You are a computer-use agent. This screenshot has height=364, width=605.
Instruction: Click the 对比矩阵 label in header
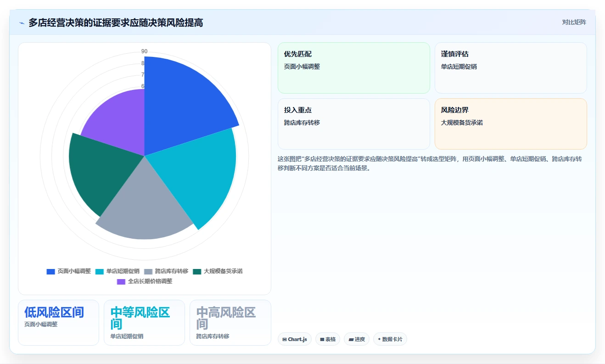(574, 22)
